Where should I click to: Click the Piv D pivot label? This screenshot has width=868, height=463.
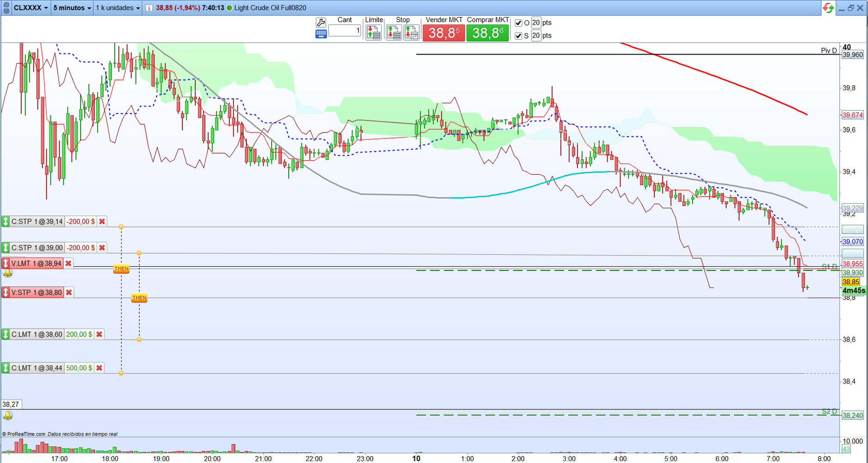[x=829, y=50]
